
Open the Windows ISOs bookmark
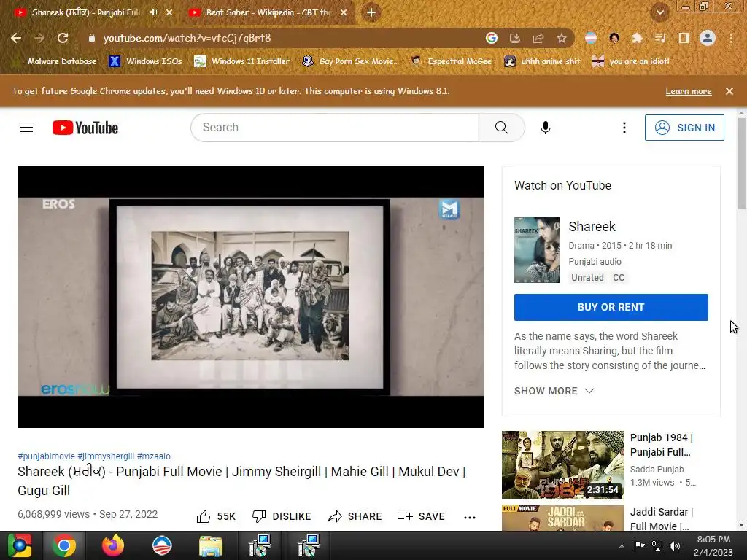tap(145, 61)
